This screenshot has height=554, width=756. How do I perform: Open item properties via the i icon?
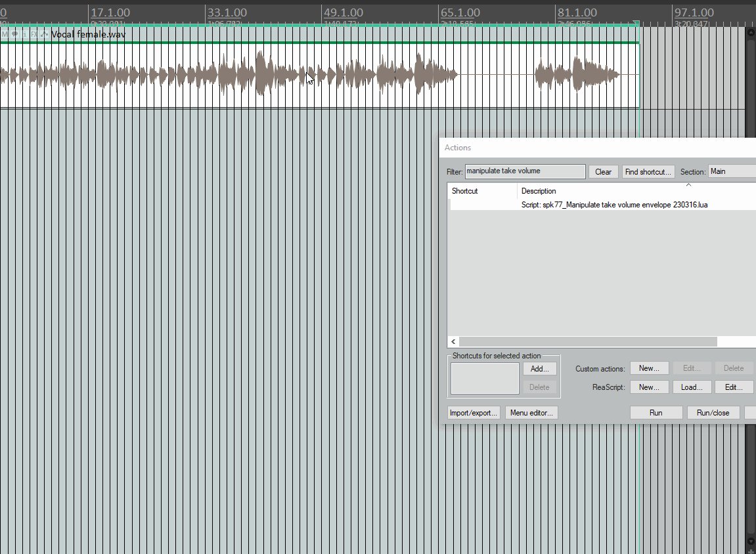(24, 34)
